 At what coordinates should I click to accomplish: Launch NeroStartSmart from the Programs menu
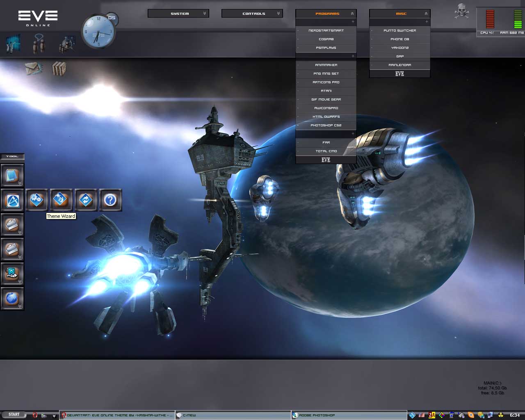point(326,30)
